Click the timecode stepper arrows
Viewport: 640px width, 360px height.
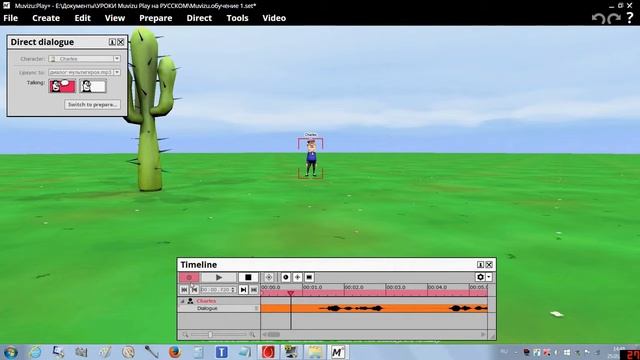(x=233, y=290)
